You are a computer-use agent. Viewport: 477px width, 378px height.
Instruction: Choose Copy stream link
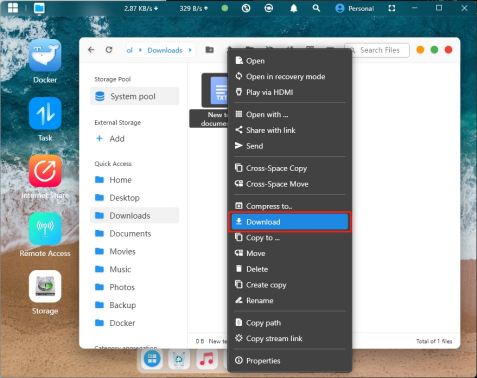point(289,339)
